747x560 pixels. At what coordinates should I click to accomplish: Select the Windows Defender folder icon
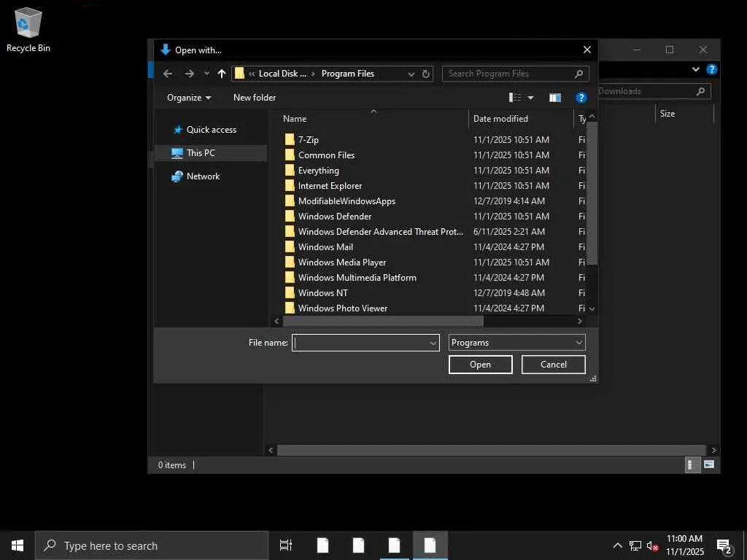(x=290, y=216)
